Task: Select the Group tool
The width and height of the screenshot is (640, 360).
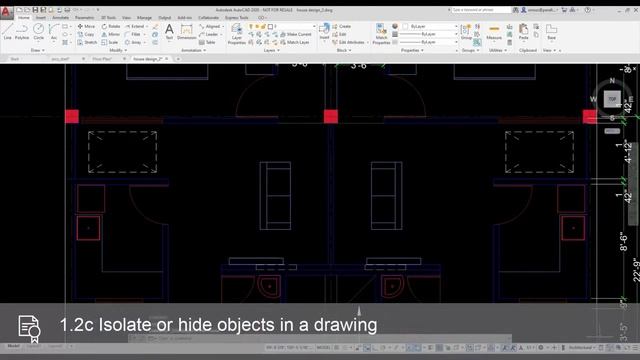Action: coord(466,32)
